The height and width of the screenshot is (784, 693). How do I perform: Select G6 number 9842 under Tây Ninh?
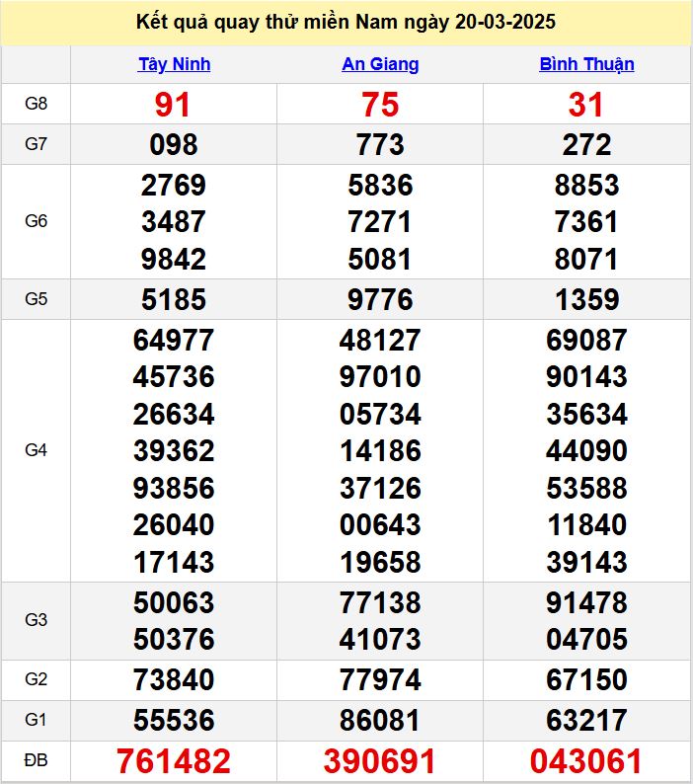(174, 259)
